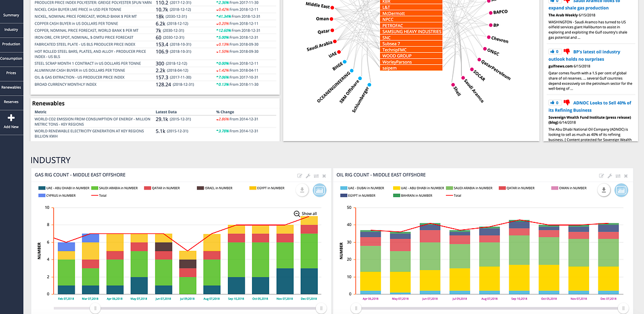The image size is (644, 314).
Task: Click swap arrows icon on Gas Rig Count chart
Action: [x=316, y=176]
